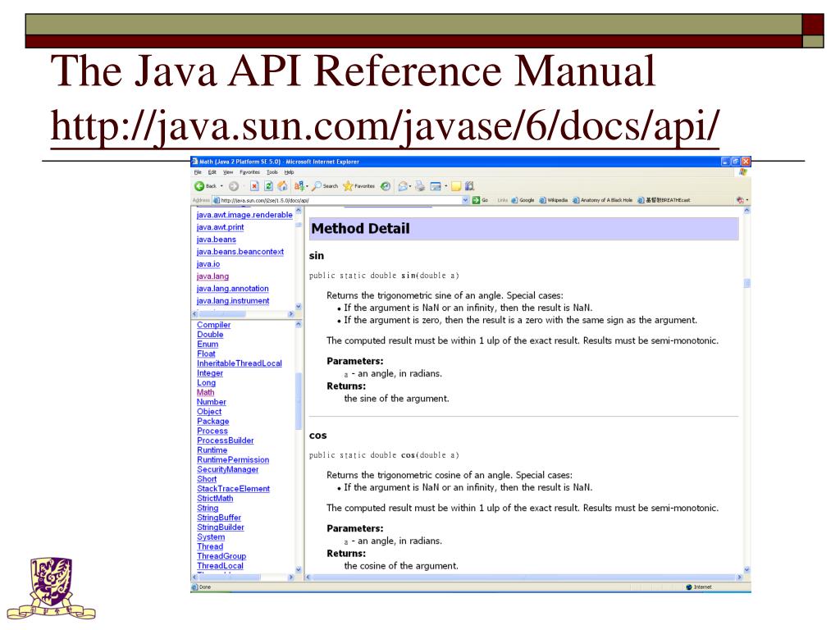Click the 'a' character language toolbar icon
This screenshot has height=630, width=840.
coord(299,186)
